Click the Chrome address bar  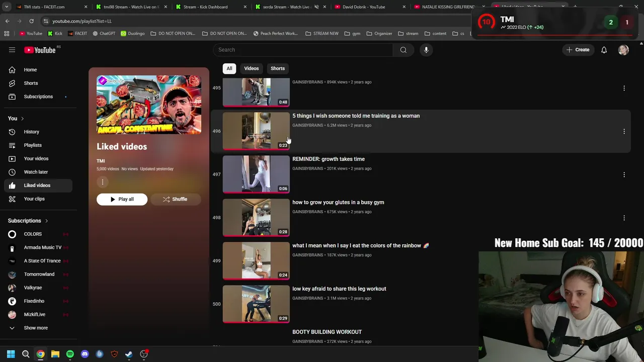pos(257,21)
